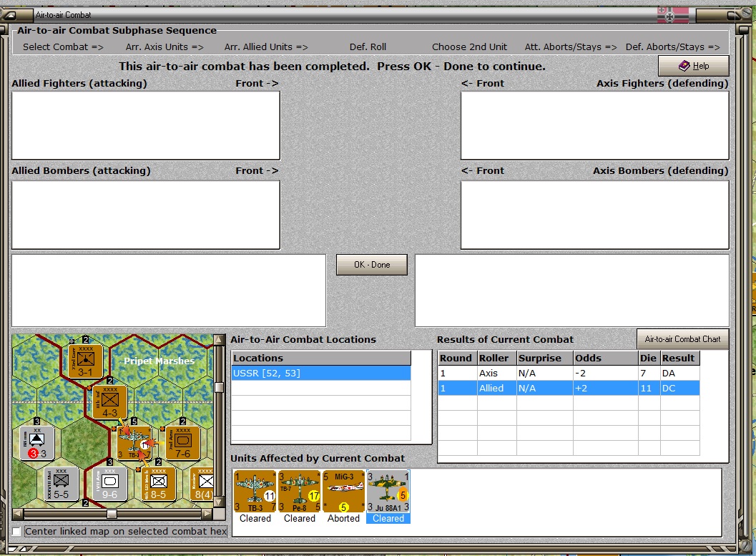756x556 pixels.
Task: Open the Help button
Action: 693,66
